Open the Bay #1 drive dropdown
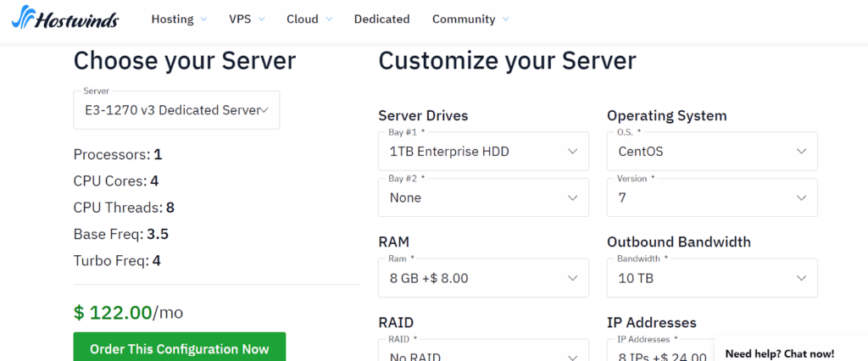This screenshot has height=361, width=868. click(x=483, y=151)
